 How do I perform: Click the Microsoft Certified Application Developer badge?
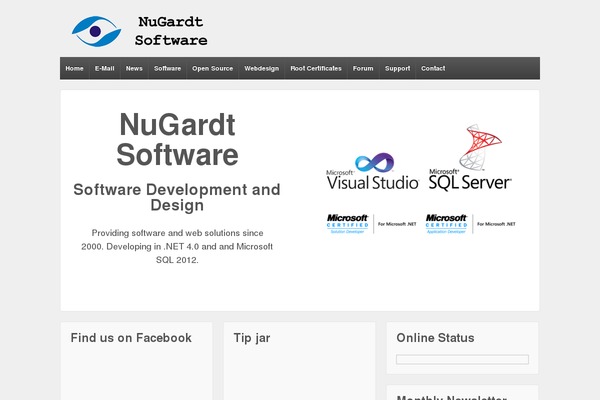(x=470, y=224)
